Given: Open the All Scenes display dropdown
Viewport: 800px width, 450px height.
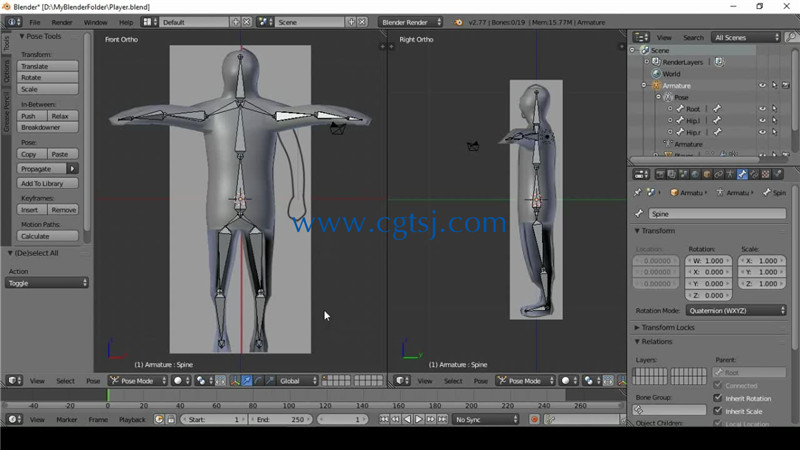Looking at the screenshot, I should (746, 37).
